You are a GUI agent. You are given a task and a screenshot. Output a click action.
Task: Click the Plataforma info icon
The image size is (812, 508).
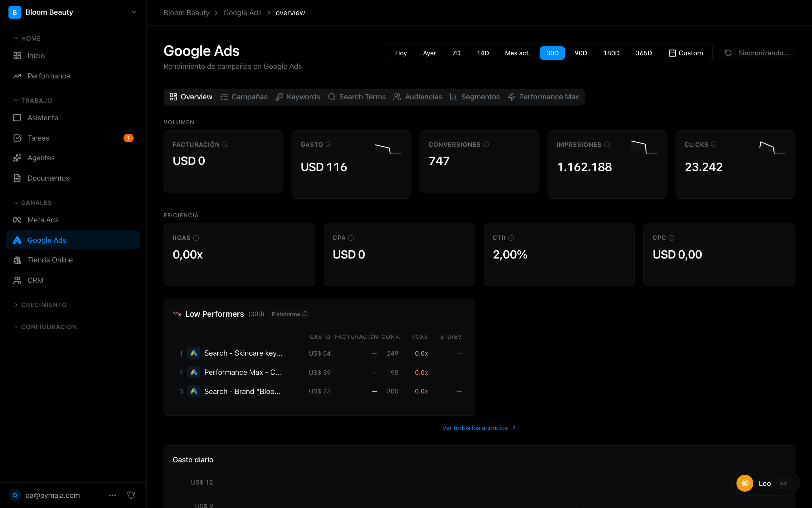click(305, 314)
